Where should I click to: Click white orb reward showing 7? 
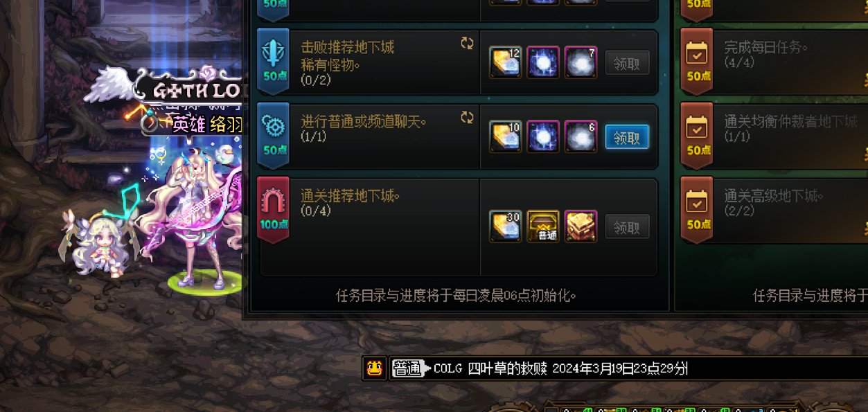click(x=581, y=63)
